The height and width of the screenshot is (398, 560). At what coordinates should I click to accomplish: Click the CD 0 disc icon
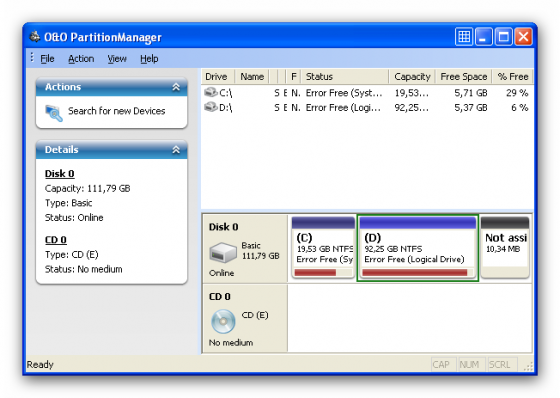[x=223, y=321]
